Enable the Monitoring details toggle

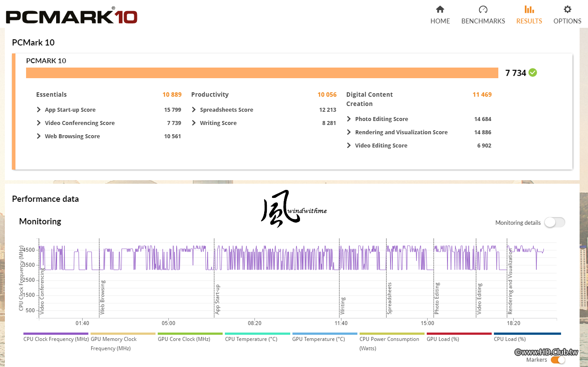click(554, 223)
